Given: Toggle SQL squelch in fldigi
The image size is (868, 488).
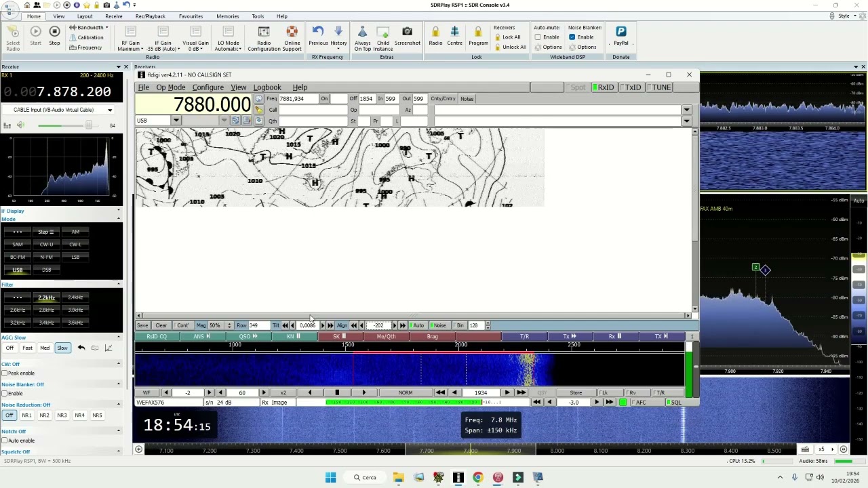Looking at the screenshot, I should pyautogui.click(x=674, y=403).
